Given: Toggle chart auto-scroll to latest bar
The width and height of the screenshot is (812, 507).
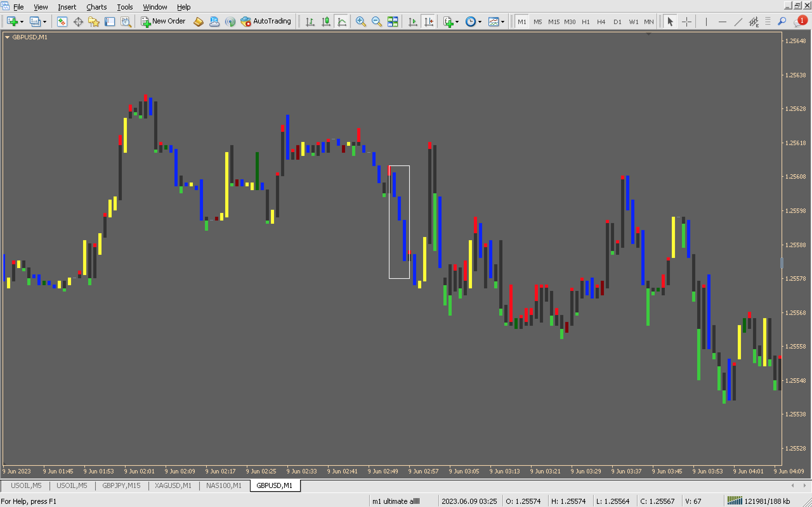Looking at the screenshot, I should click(x=412, y=22).
